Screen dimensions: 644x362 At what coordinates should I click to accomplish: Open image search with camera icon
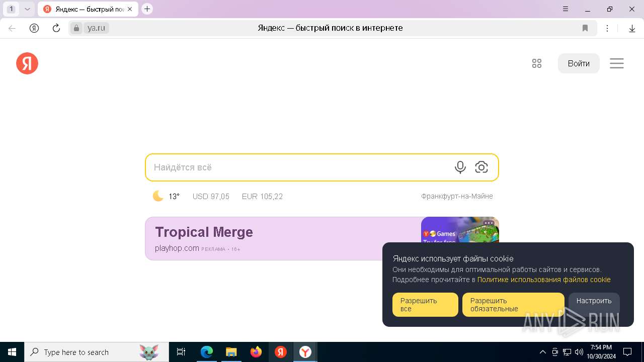coord(481,167)
